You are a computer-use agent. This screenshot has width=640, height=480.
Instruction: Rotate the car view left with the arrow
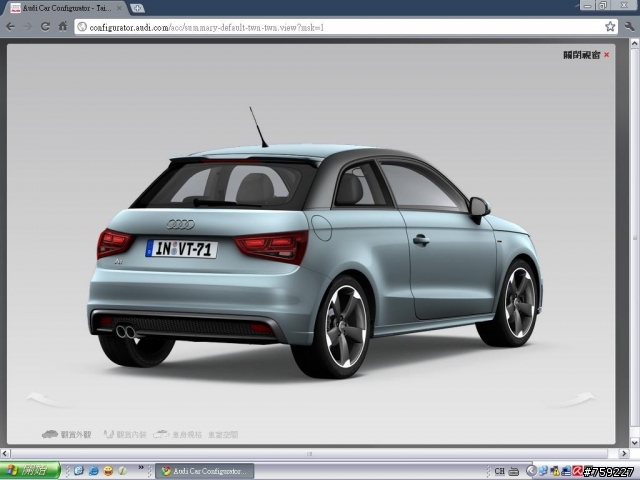51,400
